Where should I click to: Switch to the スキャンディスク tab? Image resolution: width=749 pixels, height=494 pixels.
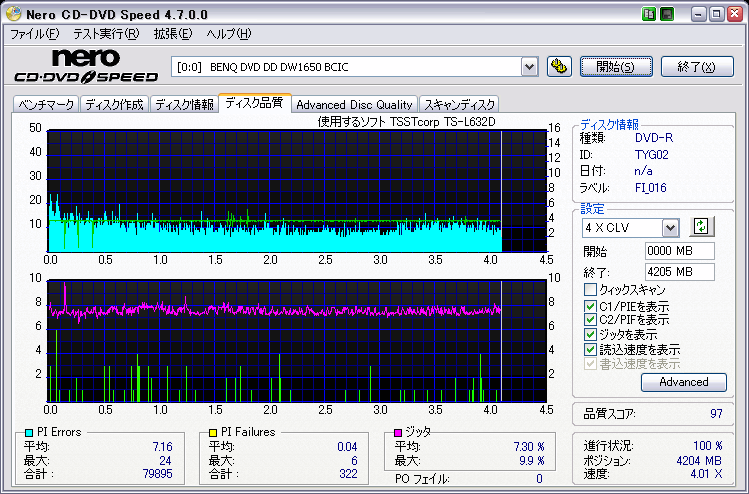coord(460,104)
